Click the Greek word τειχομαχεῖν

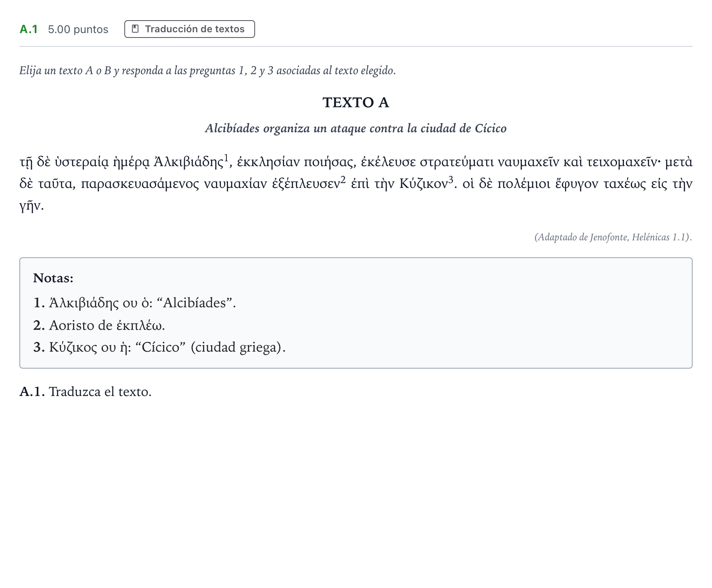click(622, 162)
